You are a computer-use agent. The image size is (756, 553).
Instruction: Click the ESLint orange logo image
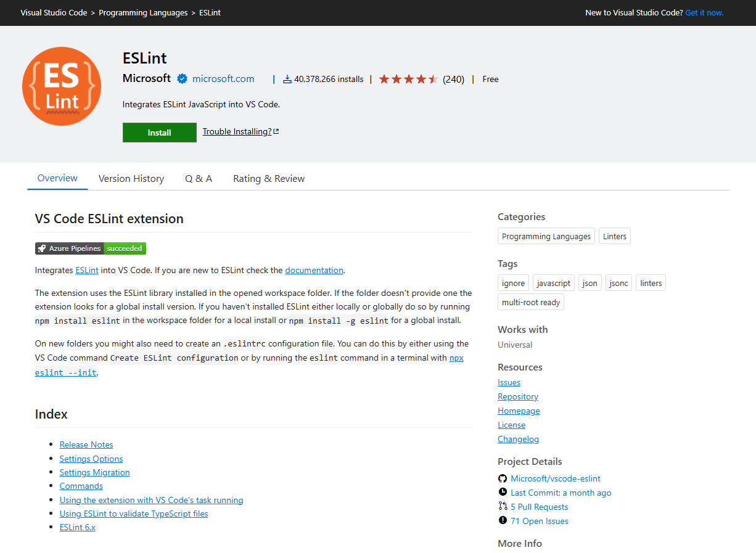[x=62, y=86]
